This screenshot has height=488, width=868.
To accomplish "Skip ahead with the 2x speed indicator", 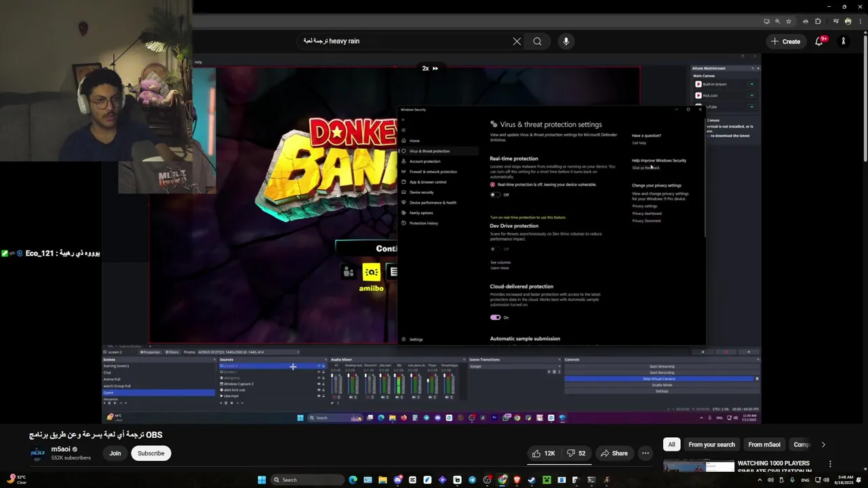I will click(x=430, y=68).
